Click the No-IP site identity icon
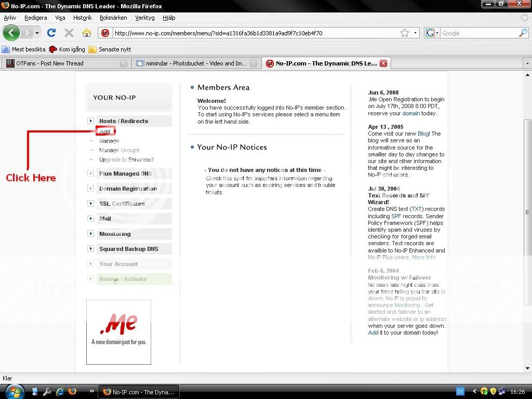The width and height of the screenshot is (532, 399). 105,33
